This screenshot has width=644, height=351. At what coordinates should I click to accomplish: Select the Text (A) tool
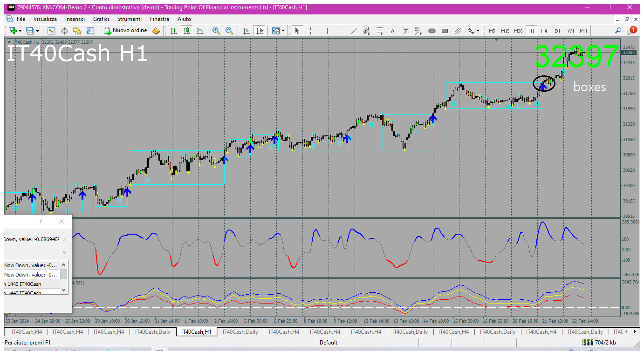pos(392,31)
